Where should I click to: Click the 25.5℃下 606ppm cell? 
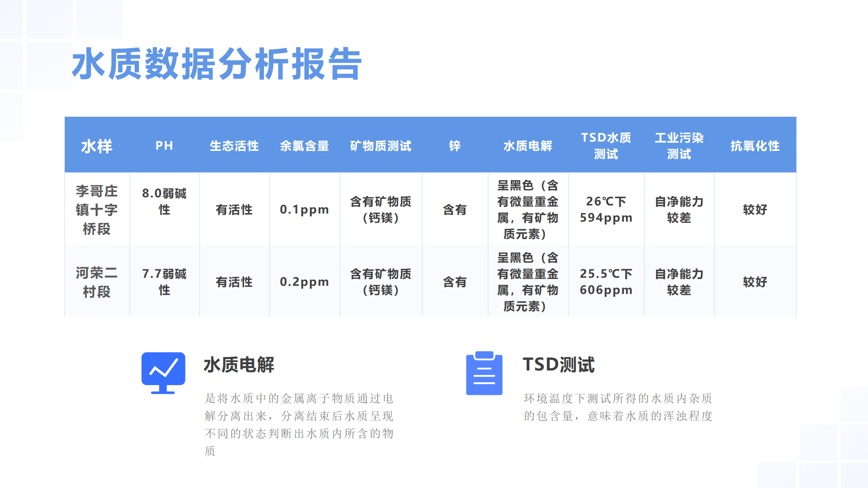606,282
